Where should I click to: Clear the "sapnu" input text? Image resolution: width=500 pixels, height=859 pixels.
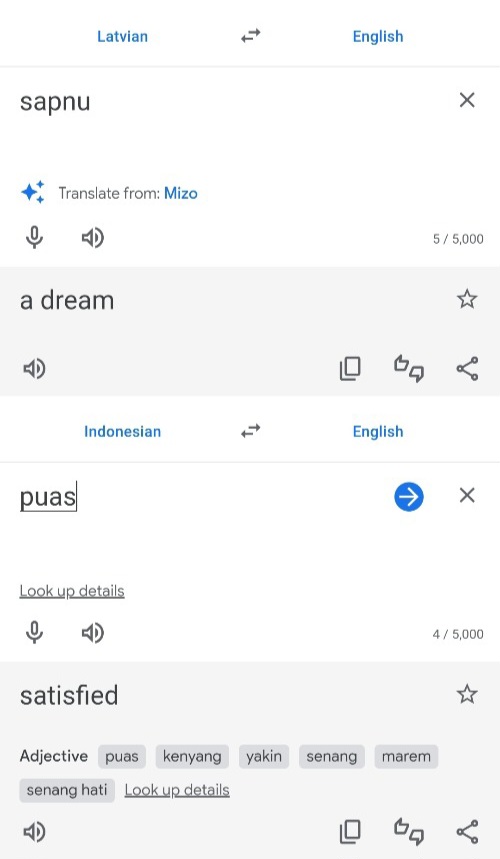point(467,100)
